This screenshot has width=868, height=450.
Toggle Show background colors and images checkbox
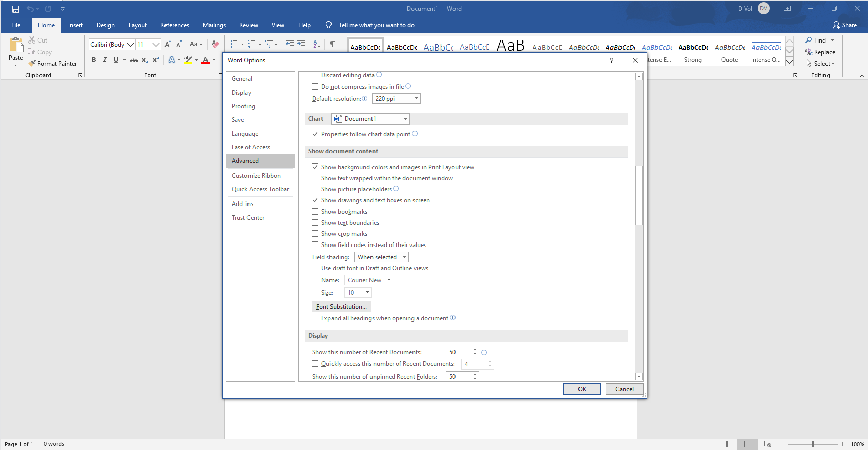click(315, 167)
